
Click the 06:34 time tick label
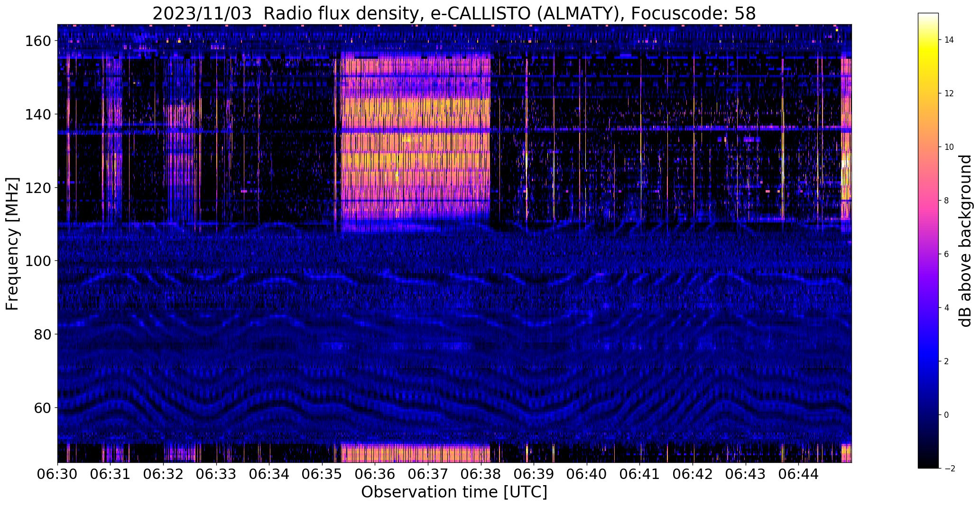(269, 474)
